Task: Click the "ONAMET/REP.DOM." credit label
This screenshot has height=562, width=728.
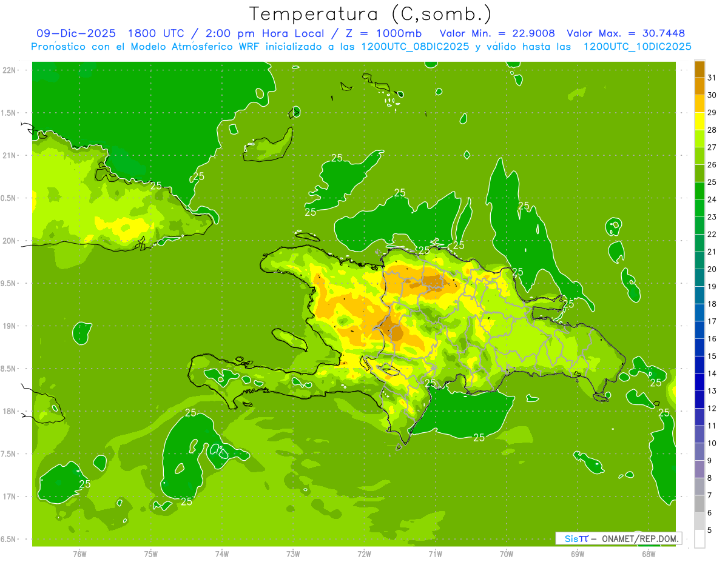Action: click(x=639, y=538)
